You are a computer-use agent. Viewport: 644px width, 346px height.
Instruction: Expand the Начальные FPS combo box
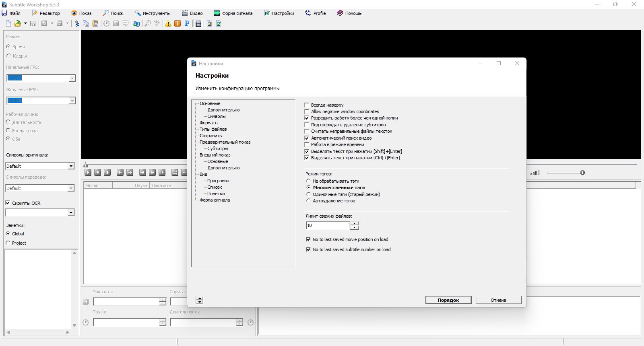(x=72, y=78)
